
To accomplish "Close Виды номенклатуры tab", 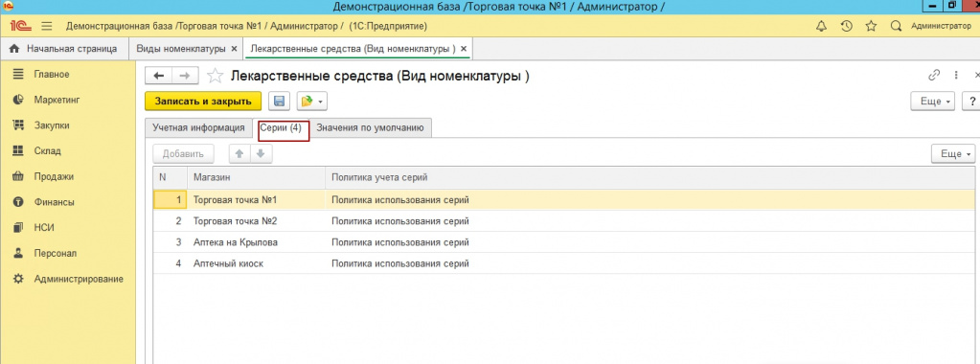I will pyautogui.click(x=234, y=49).
